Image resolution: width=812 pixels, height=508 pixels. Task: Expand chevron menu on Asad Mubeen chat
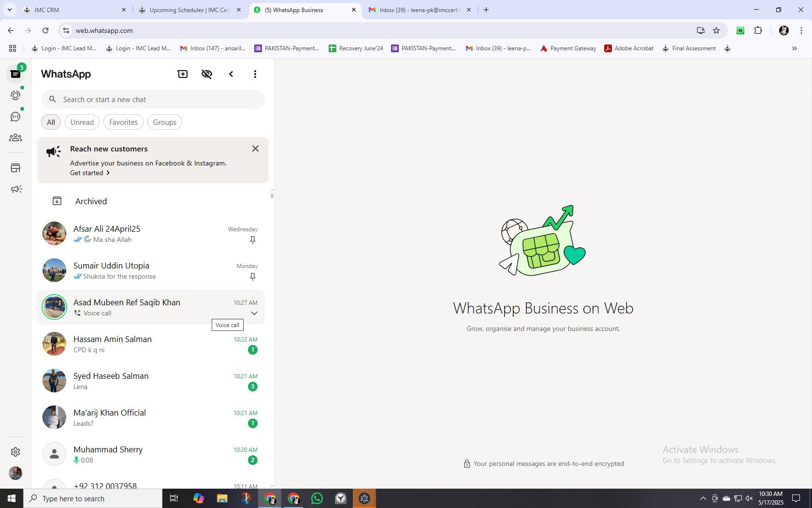click(x=254, y=314)
